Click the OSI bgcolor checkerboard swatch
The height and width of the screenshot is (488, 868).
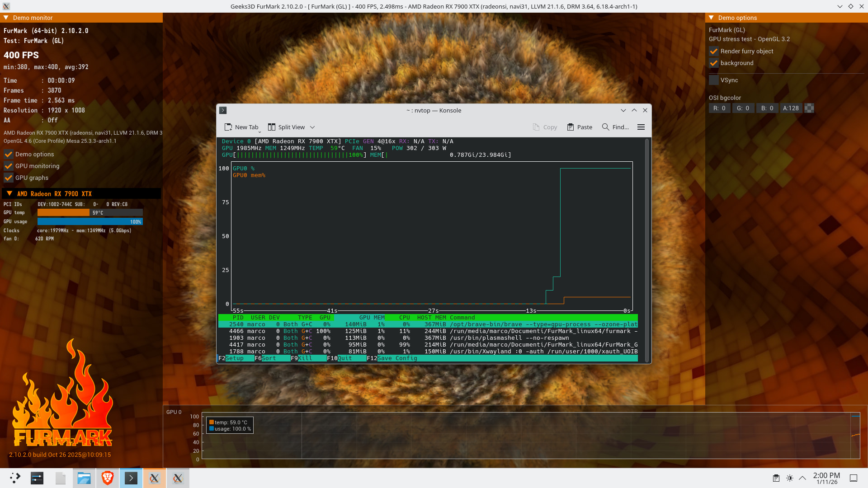coord(809,108)
